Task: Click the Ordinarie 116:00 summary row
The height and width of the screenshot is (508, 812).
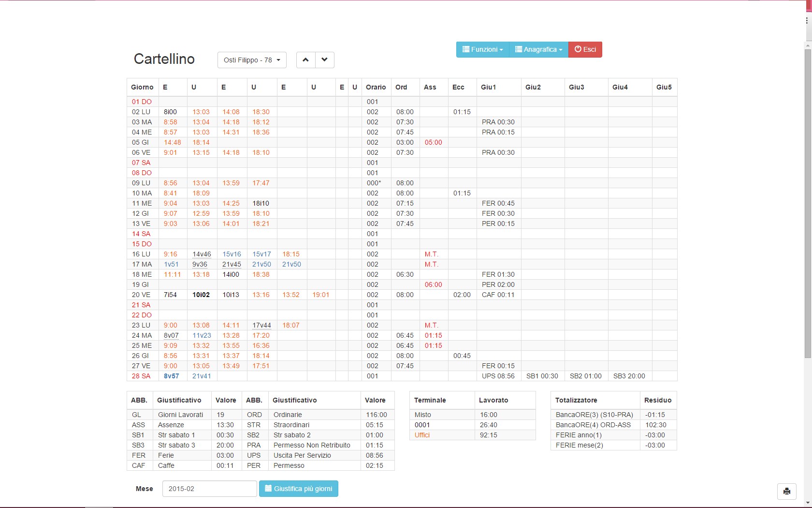Action: coord(319,415)
